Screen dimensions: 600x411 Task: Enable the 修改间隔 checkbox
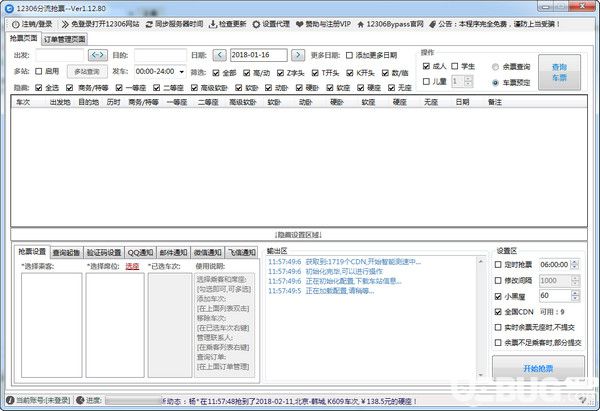coord(498,281)
